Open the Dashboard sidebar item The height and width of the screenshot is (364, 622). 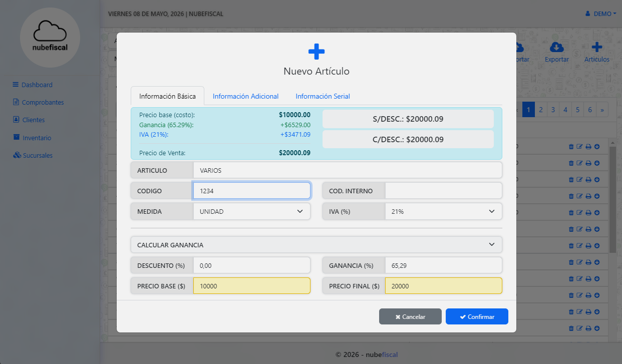tap(33, 85)
